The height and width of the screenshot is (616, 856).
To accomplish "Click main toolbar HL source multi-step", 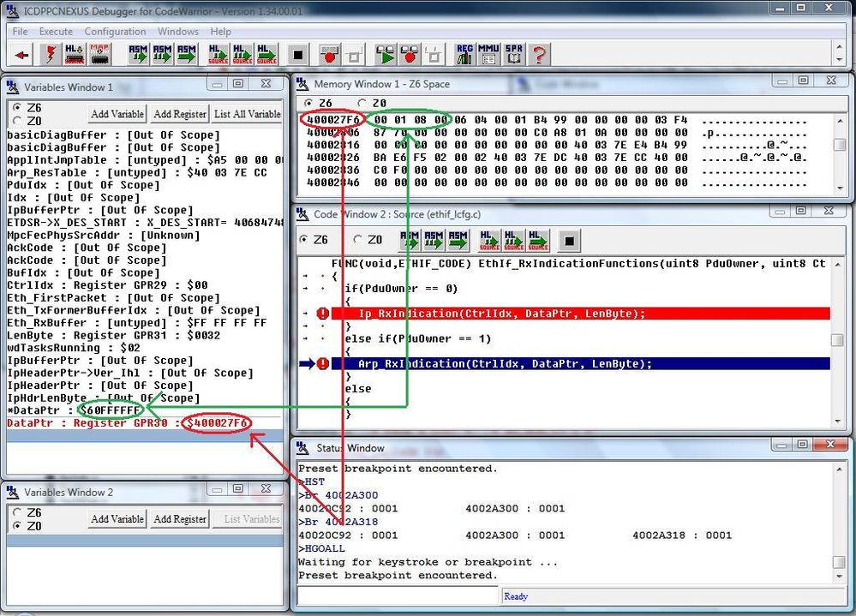I will (242, 55).
